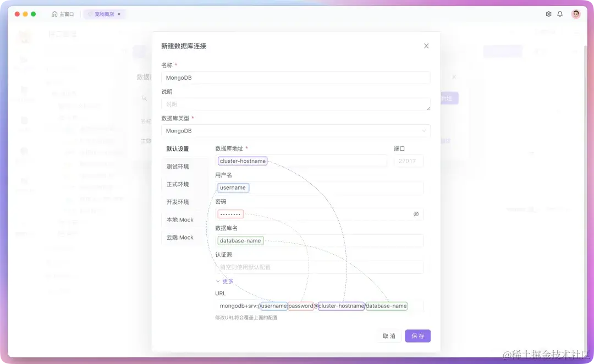Open the 数据库类型 MongoDB dropdown
The width and height of the screenshot is (594, 364).
pos(296,130)
